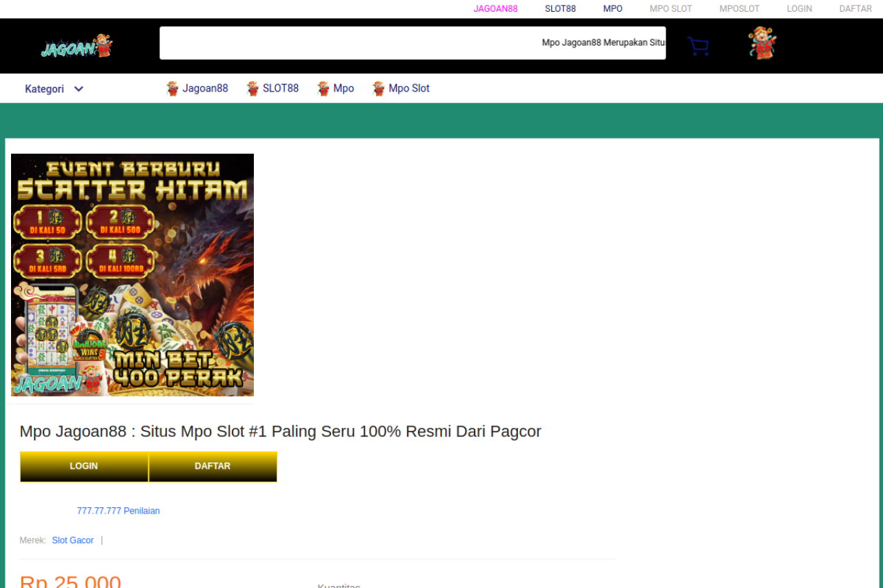Click the Jagoan88 logo in header

[77, 46]
